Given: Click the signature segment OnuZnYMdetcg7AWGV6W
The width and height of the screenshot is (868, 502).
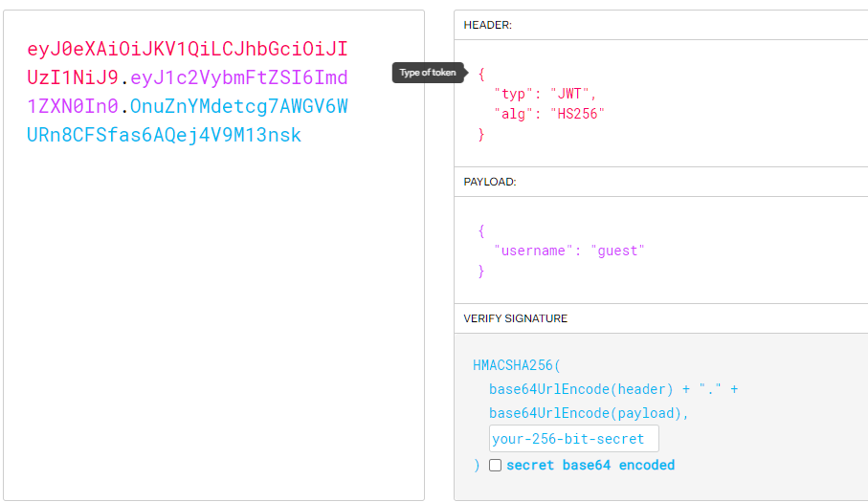Looking at the screenshot, I should click(239, 106).
